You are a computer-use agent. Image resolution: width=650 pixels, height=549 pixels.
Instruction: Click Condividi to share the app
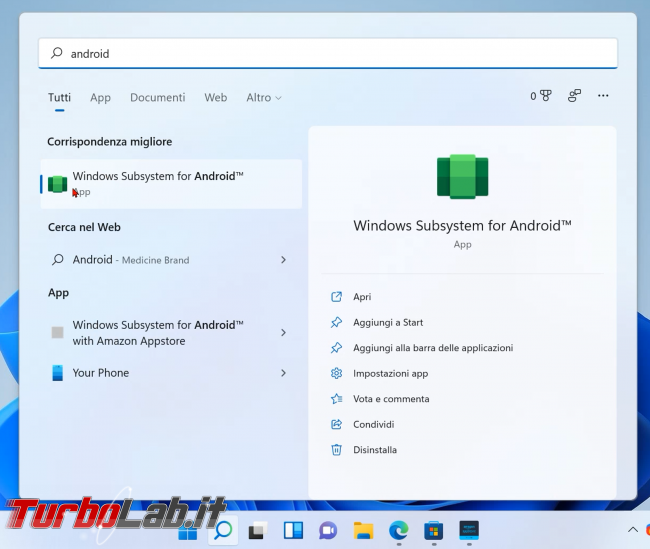click(374, 425)
